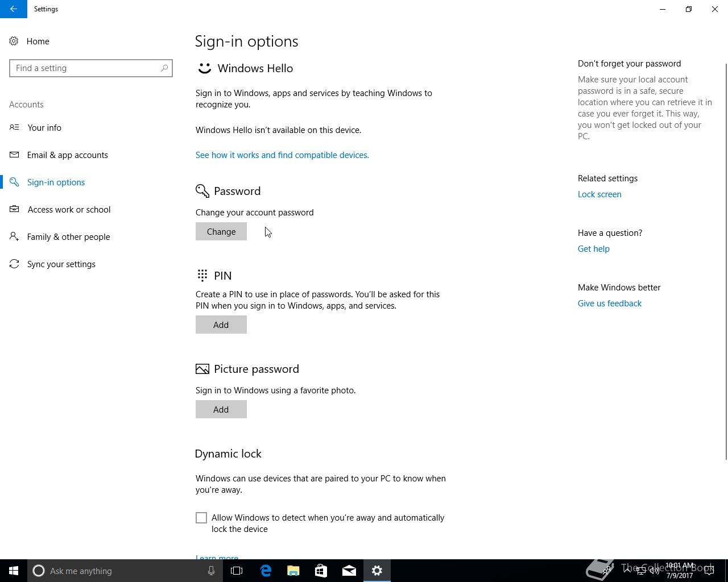Select the Your info person icon
The width and height of the screenshot is (728, 582).
[x=14, y=128]
